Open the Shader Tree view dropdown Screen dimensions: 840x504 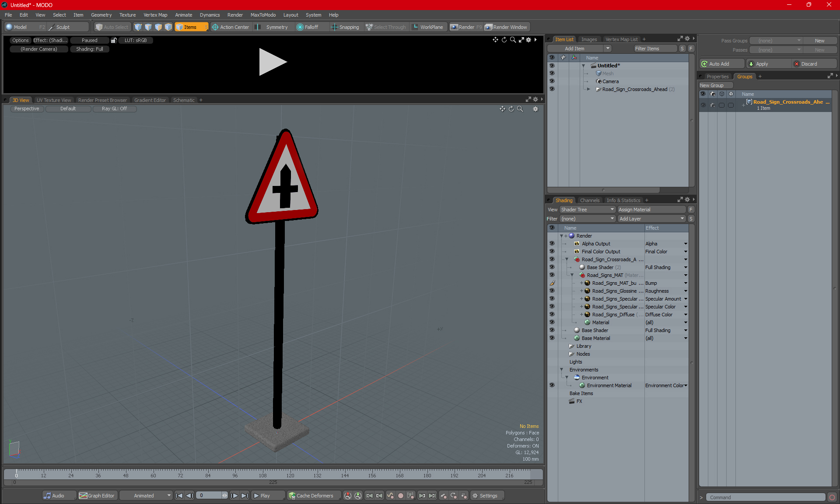pyautogui.click(x=587, y=210)
